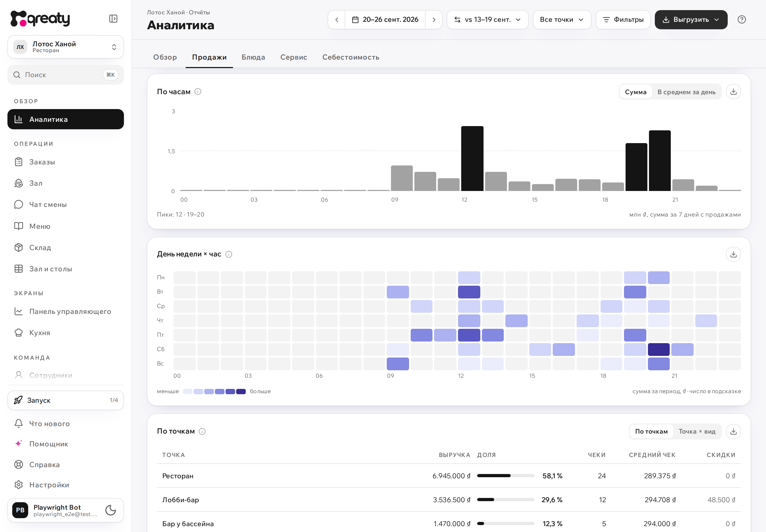Click Ресторан row revenue 6.945.000 ₫
The height and width of the screenshot is (532, 766).
pos(451,476)
